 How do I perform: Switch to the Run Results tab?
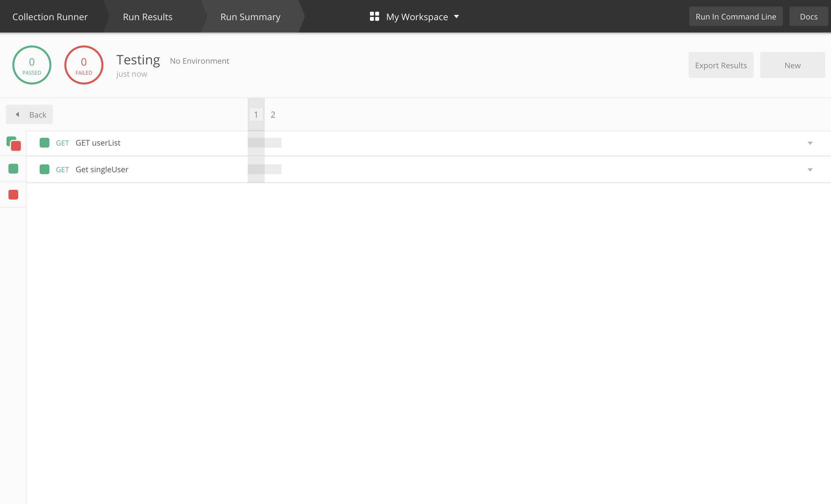(x=147, y=17)
